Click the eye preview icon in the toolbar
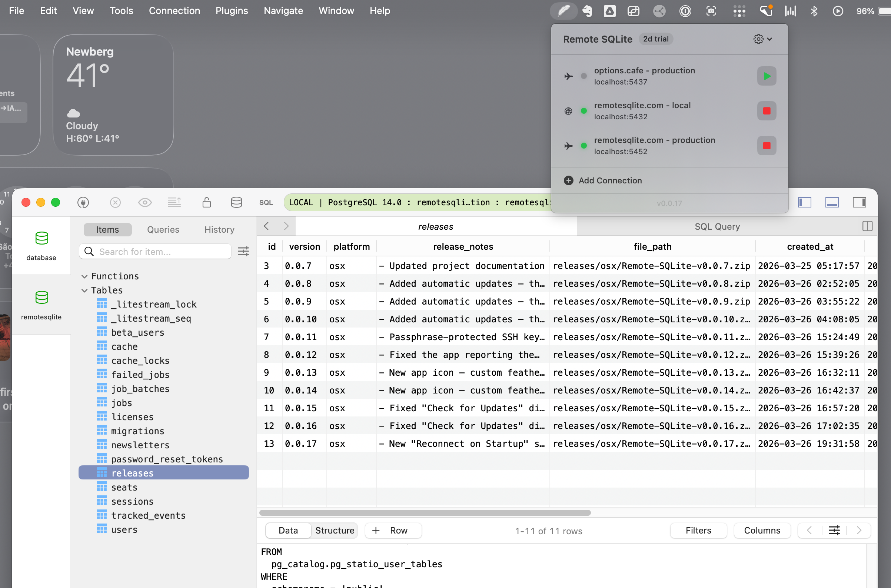Image resolution: width=891 pixels, height=588 pixels. (x=145, y=203)
